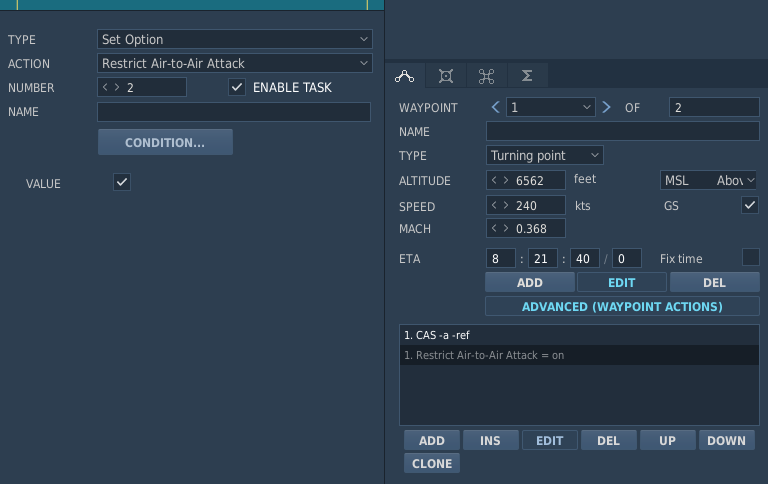Click the CLONE button
The height and width of the screenshot is (484, 768).
[x=432, y=463]
